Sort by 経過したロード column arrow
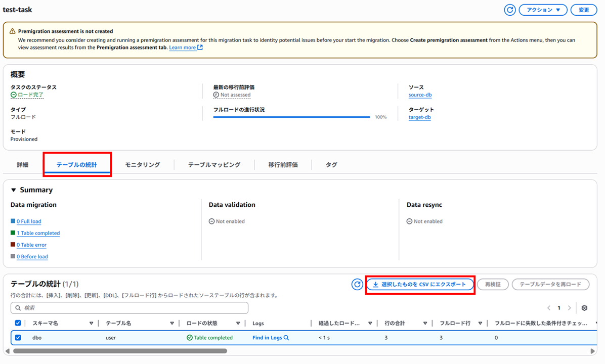This screenshot has height=364, width=605. tap(370, 324)
